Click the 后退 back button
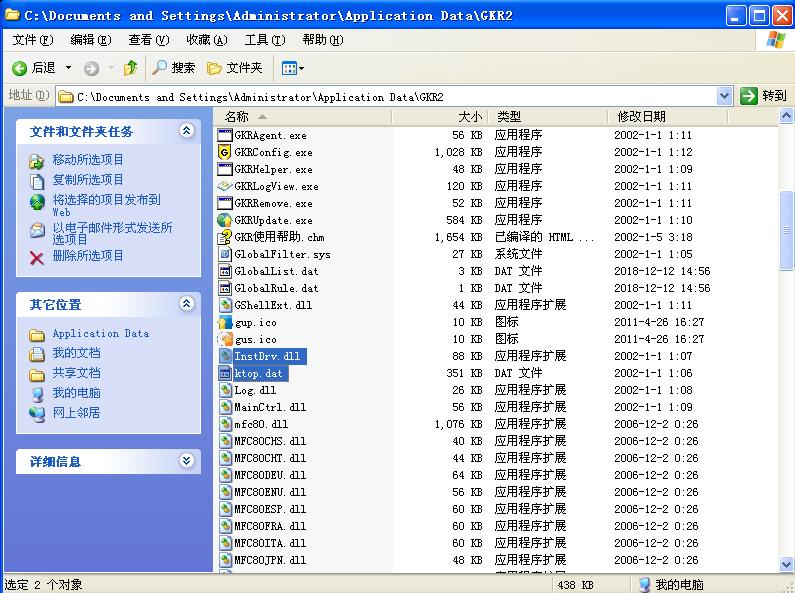Screen dimensions: 795x593 click(33, 68)
